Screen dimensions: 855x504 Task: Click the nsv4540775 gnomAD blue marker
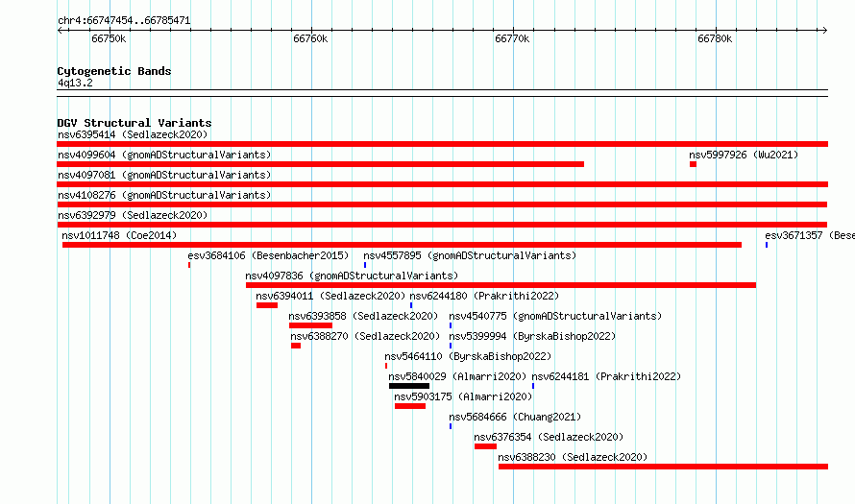click(451, 325)
